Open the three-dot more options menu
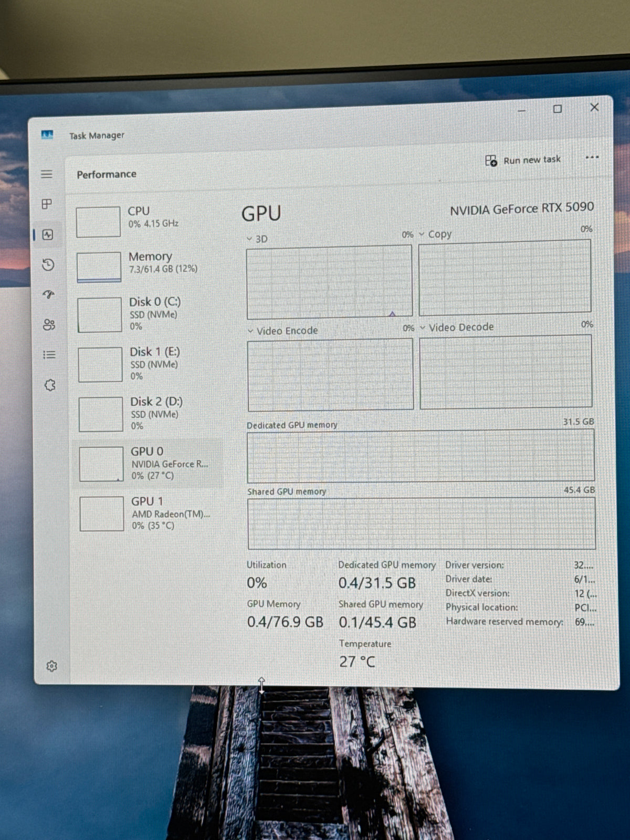 pos(592,157)
